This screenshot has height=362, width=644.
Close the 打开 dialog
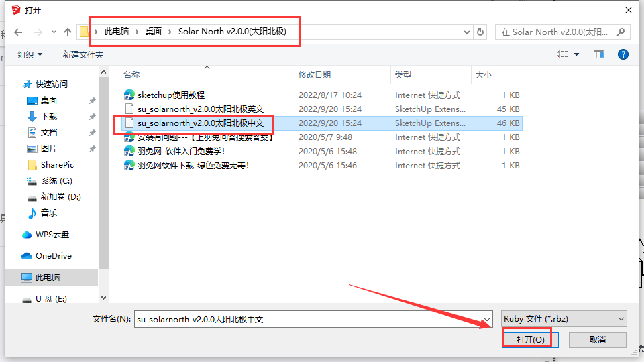pyautogui.click(x=629, y=10)
